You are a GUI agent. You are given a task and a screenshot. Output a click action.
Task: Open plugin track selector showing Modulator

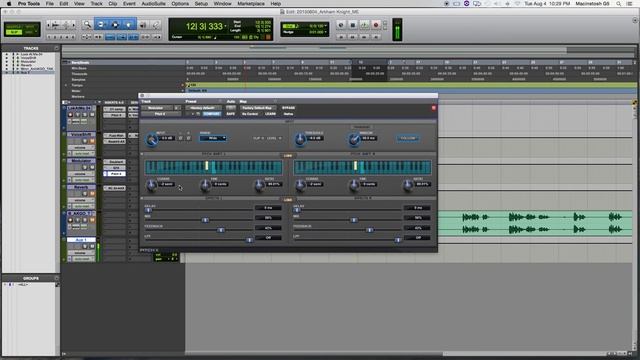coord(156,108)
